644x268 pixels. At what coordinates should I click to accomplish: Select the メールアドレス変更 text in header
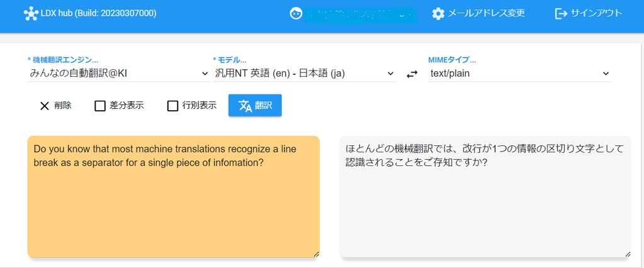tap(486, 13)
